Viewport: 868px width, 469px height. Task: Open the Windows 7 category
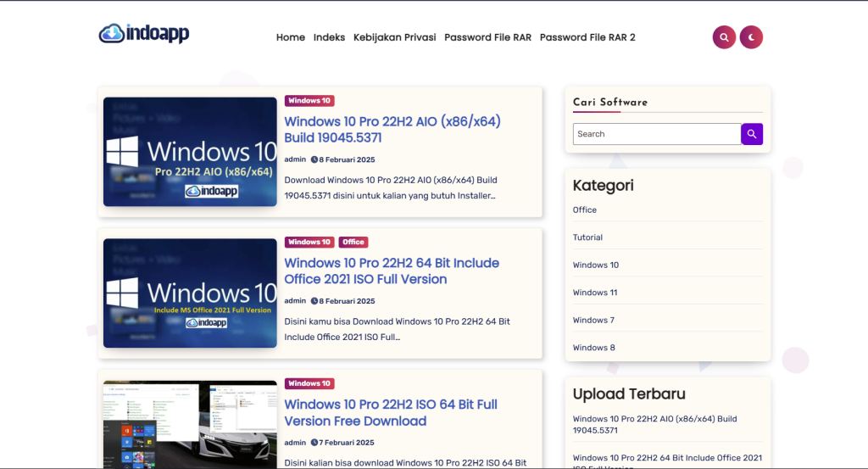click(x=593, y=321)
